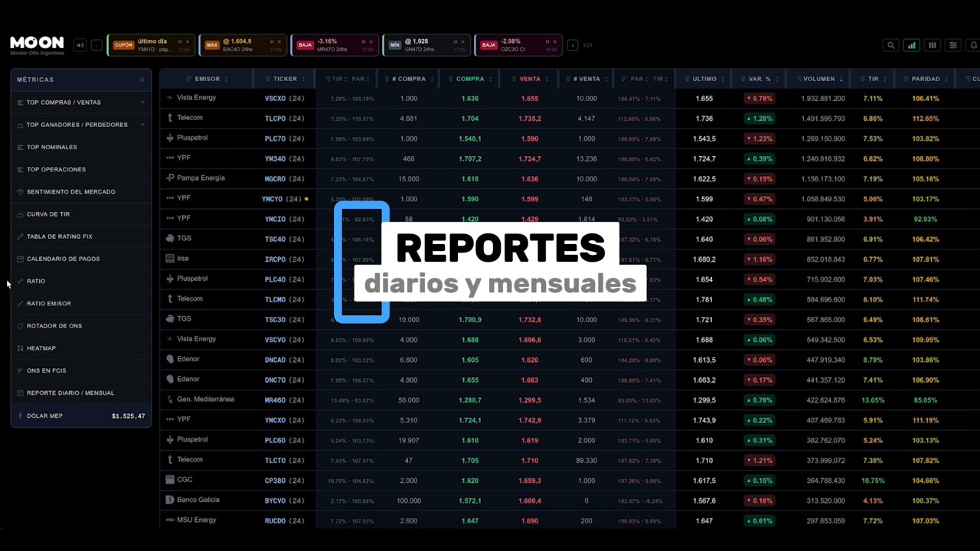Select the green bar chart view

911,45
